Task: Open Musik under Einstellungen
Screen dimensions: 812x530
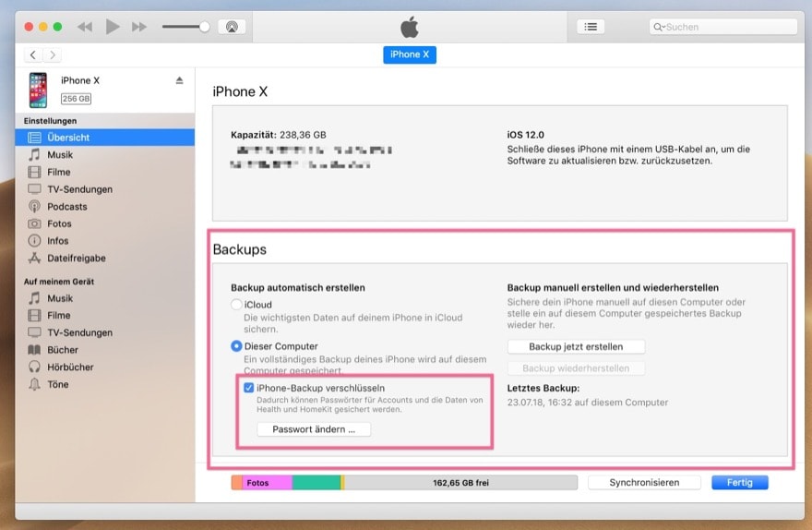Action: [105, 154]
